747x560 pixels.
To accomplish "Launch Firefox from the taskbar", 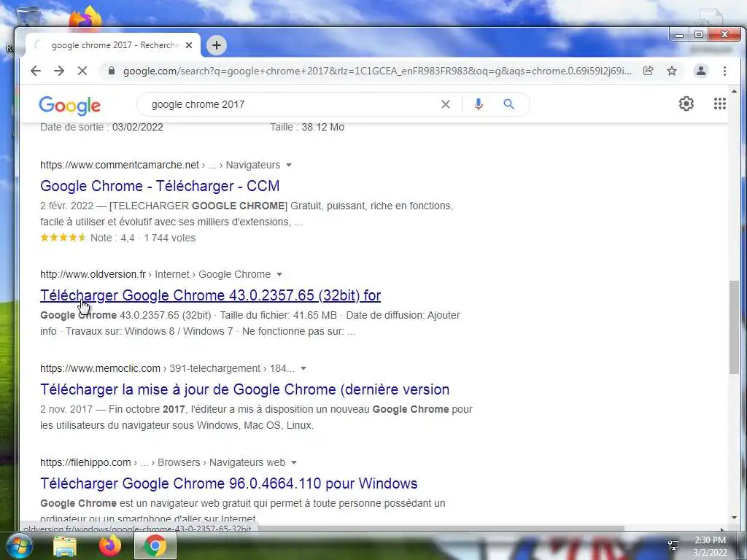I will click(110, 545).
